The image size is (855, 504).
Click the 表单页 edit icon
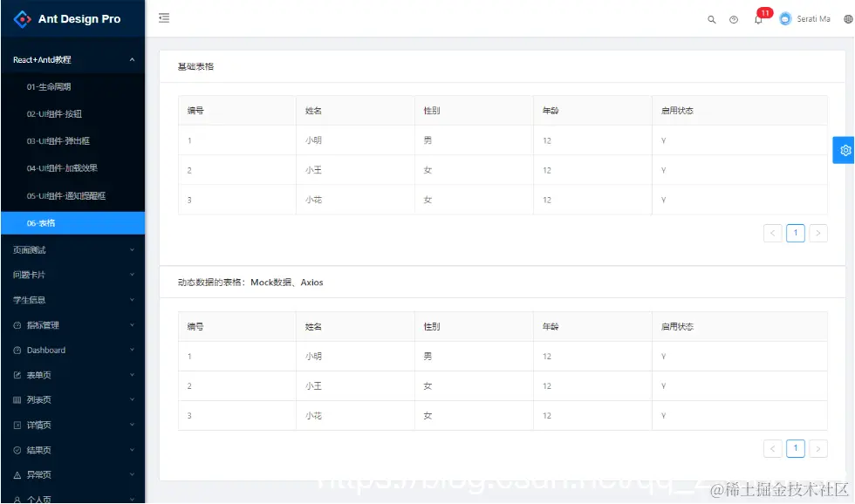pos(17,376)
